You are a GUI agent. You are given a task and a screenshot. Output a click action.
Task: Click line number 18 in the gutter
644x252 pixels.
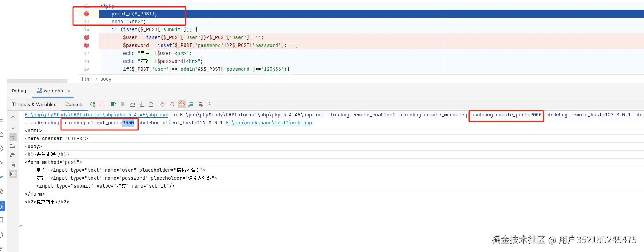pos(87,61)
